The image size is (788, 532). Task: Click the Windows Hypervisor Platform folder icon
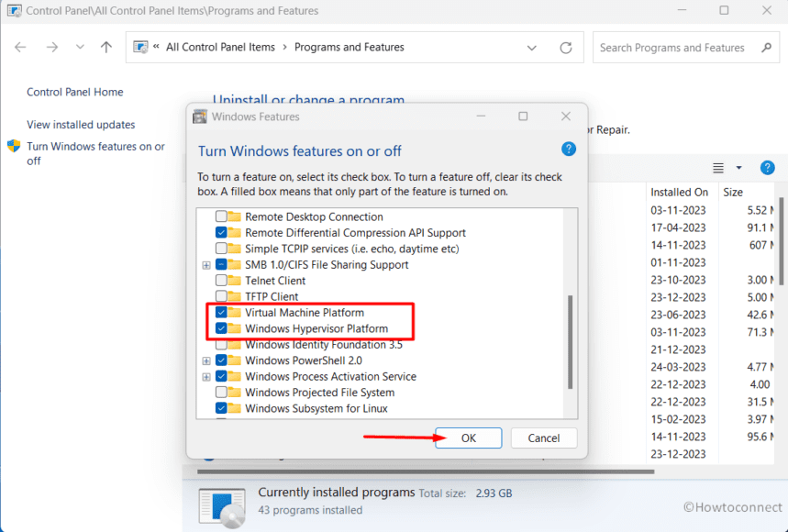click(x=234, y=328)
